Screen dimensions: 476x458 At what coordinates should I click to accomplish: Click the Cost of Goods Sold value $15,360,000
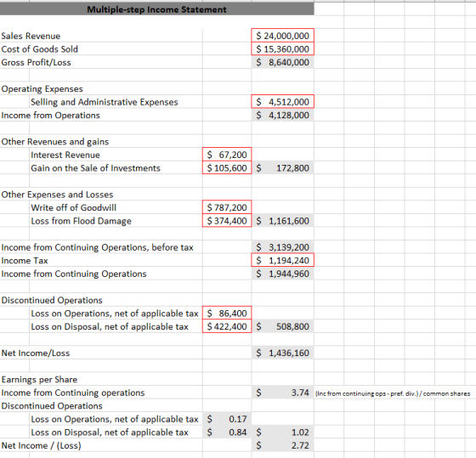pyautogui.click(x=282, y=48)
